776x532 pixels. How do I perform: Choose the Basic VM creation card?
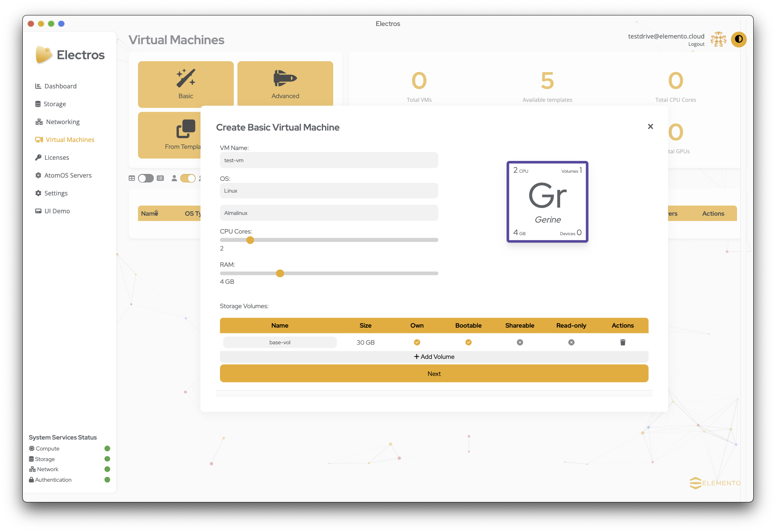click(x=185, y=84)
